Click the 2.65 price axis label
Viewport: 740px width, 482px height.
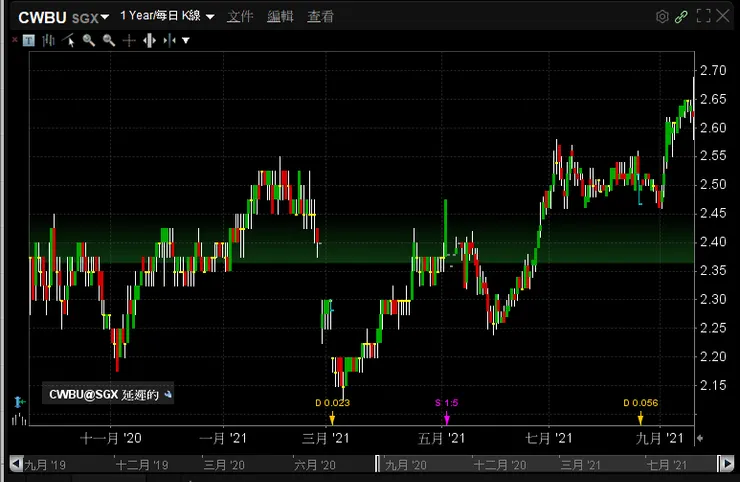coord(713,100)
